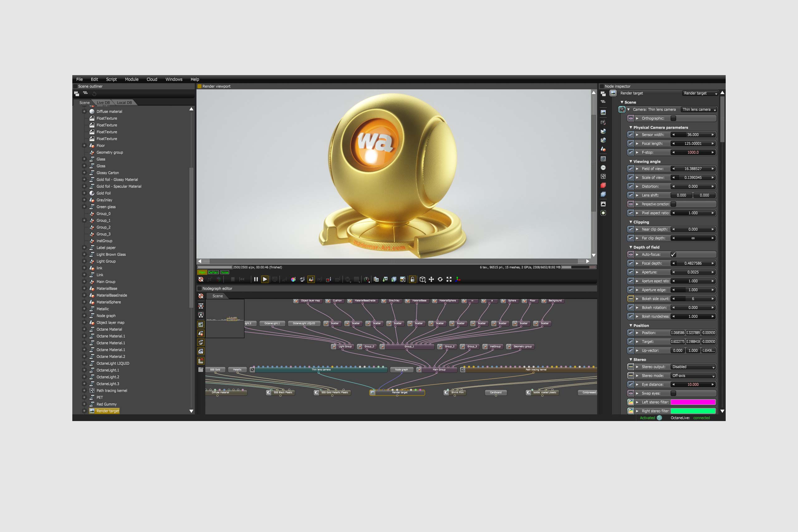Viewport: 798px width, 532px height.
Task: Select the white balance picker icon
Action: [x=293, y=279]
